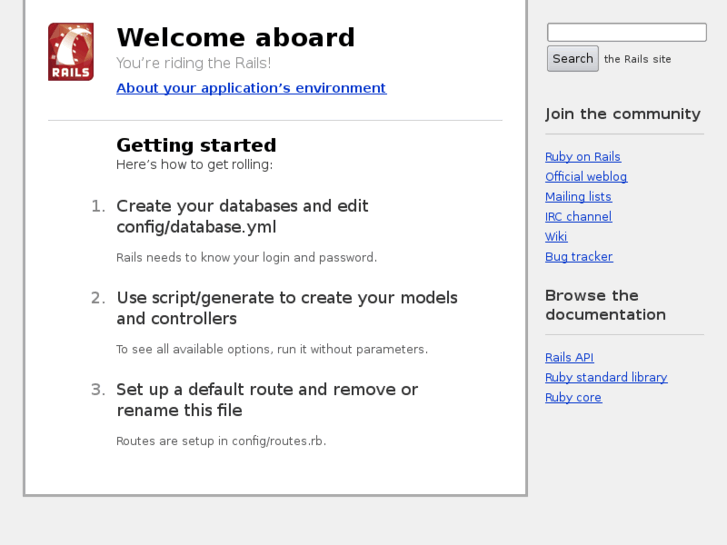Viewport: 727px width, 545px height.
Task: Click the Rails logo icon
Action: (71, 52)
